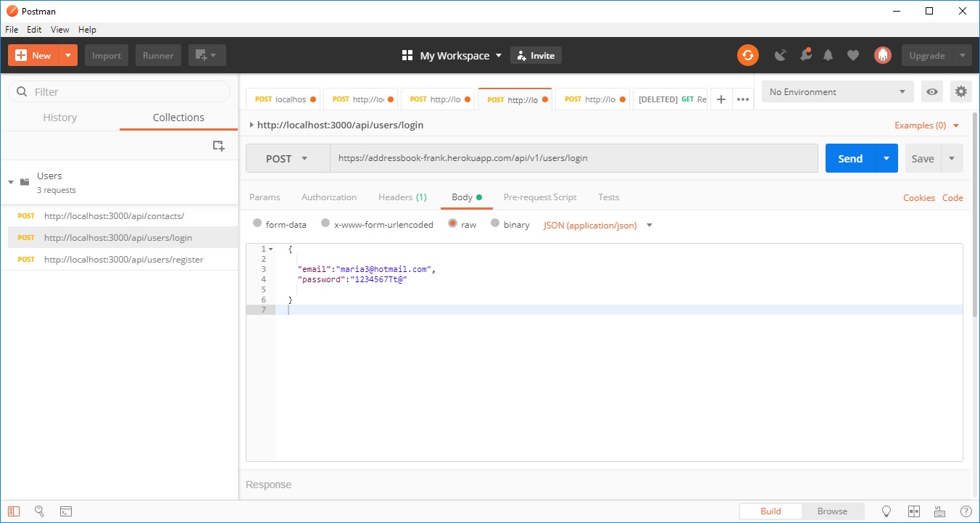Click the workspace grid icon
Viewport: 980px width, 523px height.
coord(407,55)
